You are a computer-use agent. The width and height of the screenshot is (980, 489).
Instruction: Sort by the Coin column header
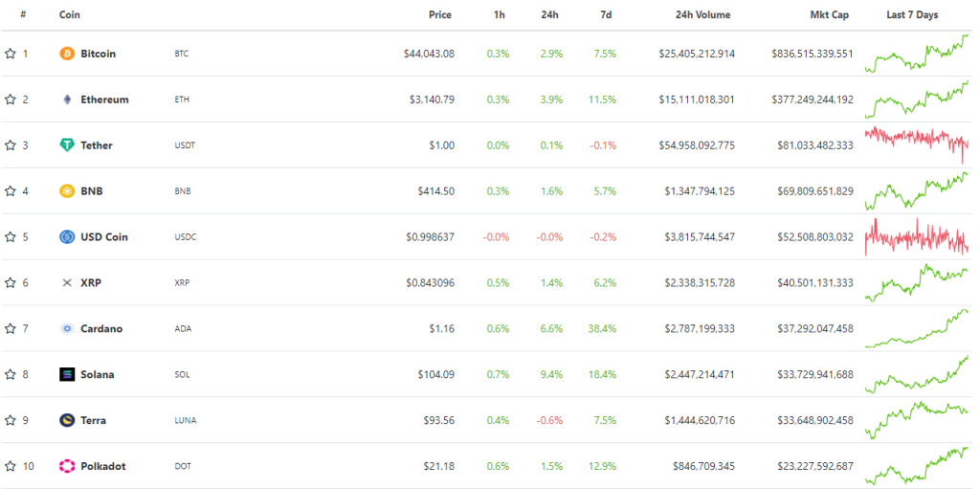point(69,15)
